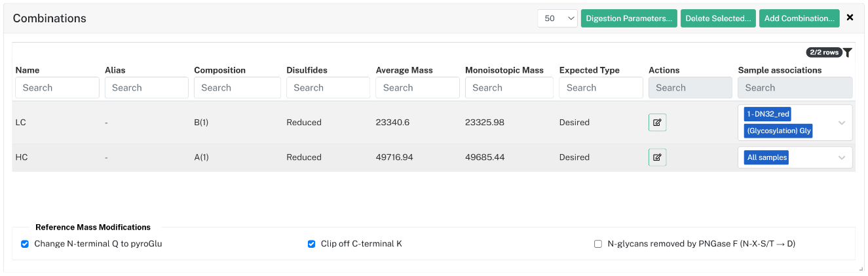868x276 pixels.
Task: Click Delete Selected button
Action: click(x=718, y=18)
